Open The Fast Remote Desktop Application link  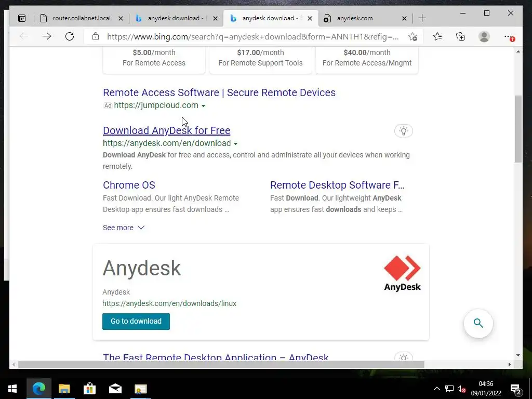[x=216, y=357]
